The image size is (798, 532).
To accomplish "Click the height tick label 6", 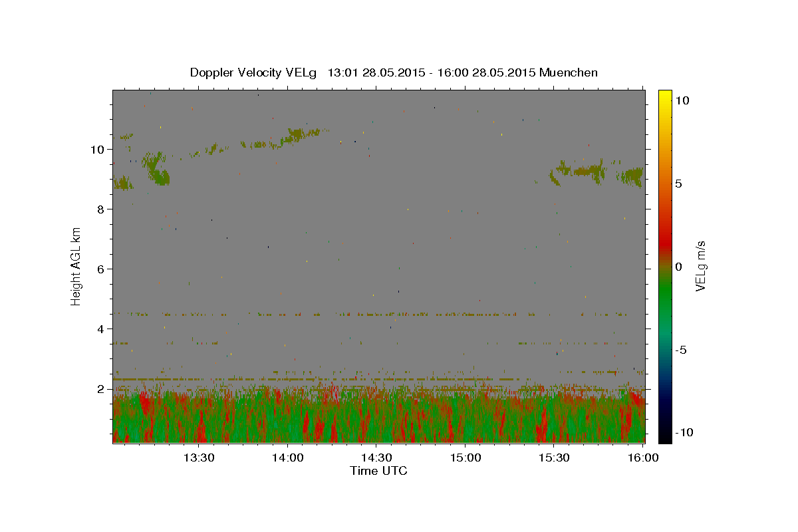I will pos(102,269).
